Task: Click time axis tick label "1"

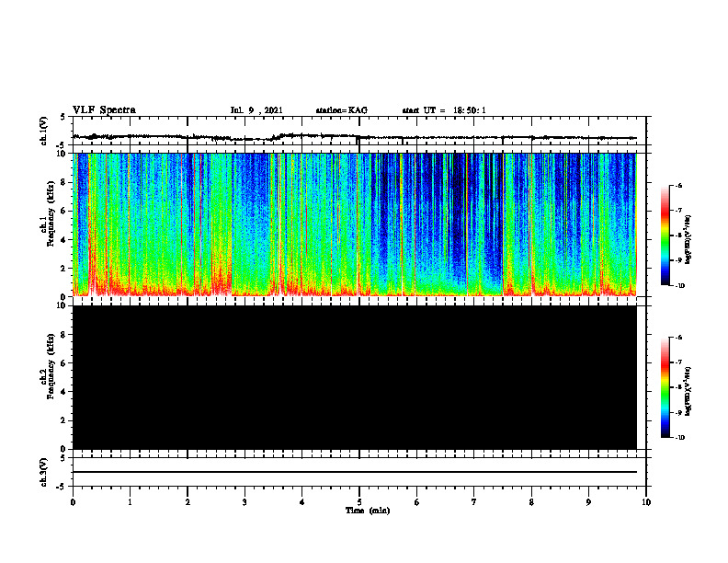Action: (x=130, y=502)
